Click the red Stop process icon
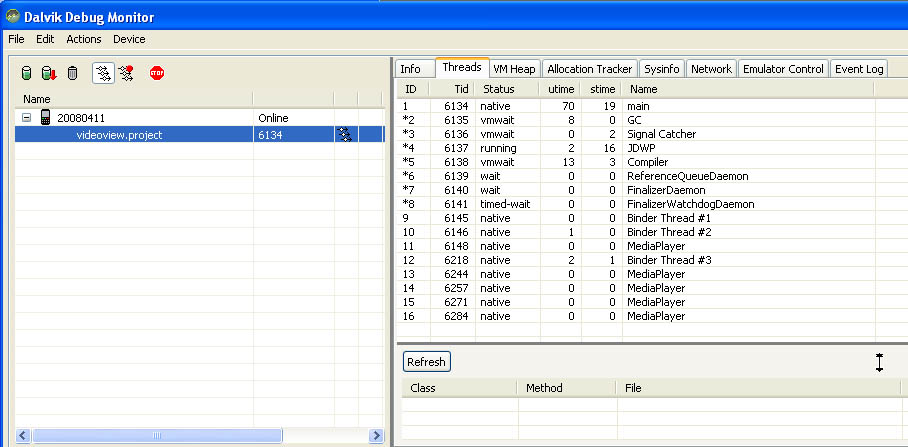The width and height of the screenshot is (908, 447). pyautogui.click(x=157, y=73)
